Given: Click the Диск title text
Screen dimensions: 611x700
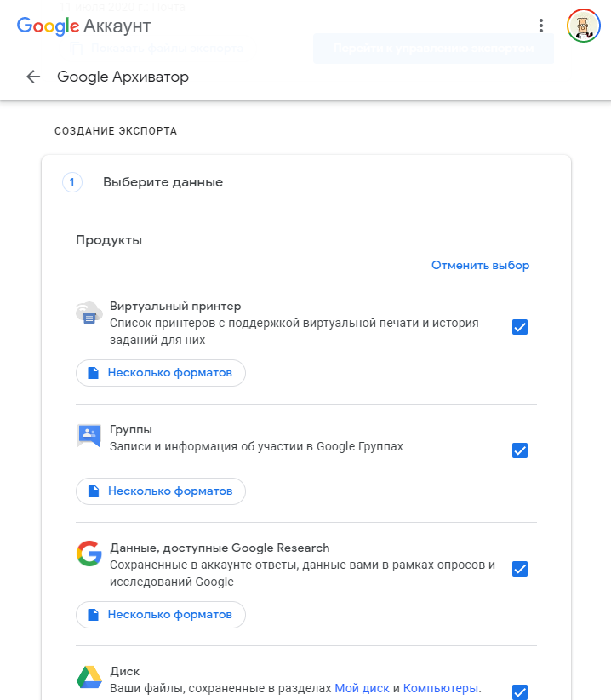Looking at the screenshot, I should point(125,671).
